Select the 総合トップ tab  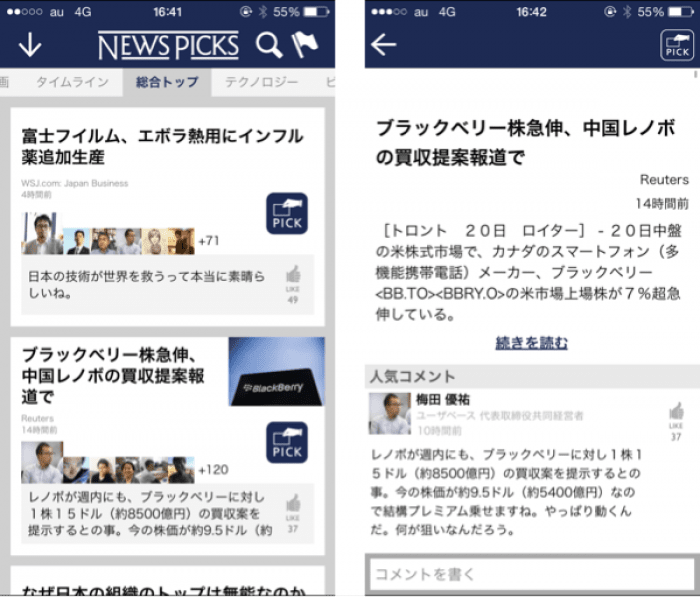point(167,82)
